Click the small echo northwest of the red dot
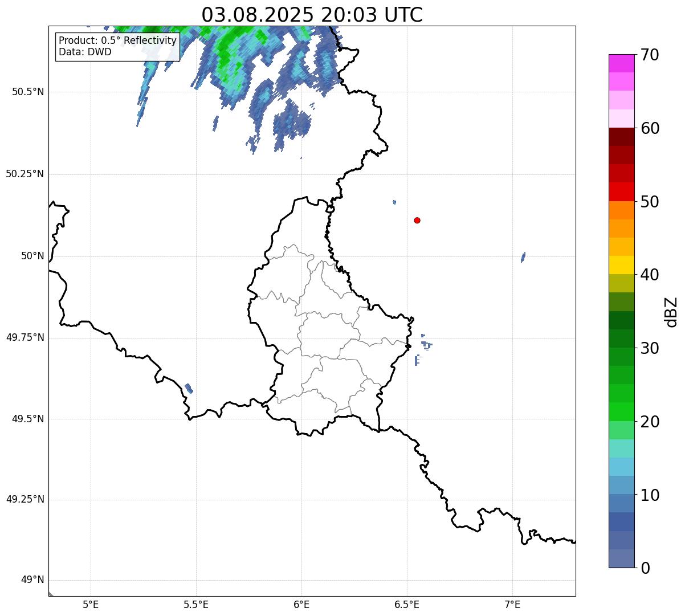The image size is (685, 616). click(x=394, y=202)
